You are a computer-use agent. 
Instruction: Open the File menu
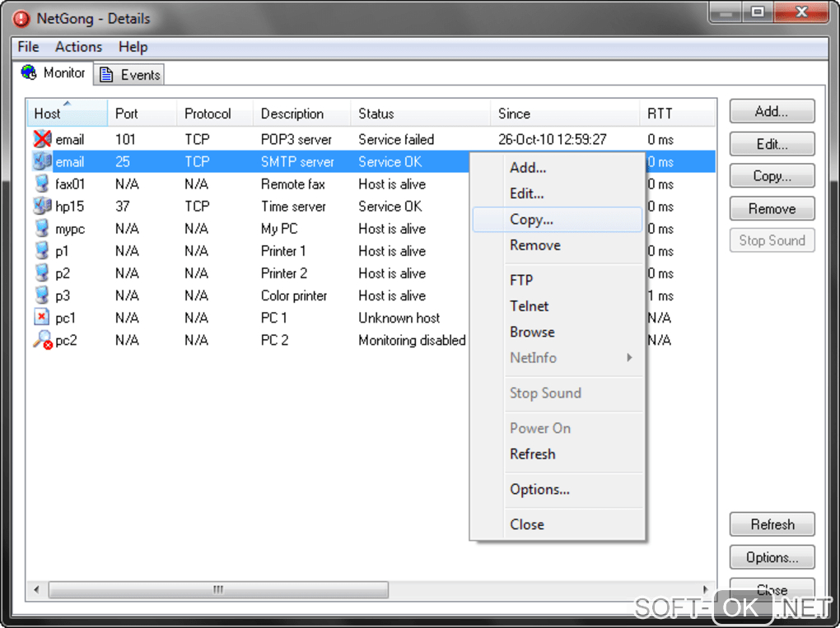coord(28,47)
